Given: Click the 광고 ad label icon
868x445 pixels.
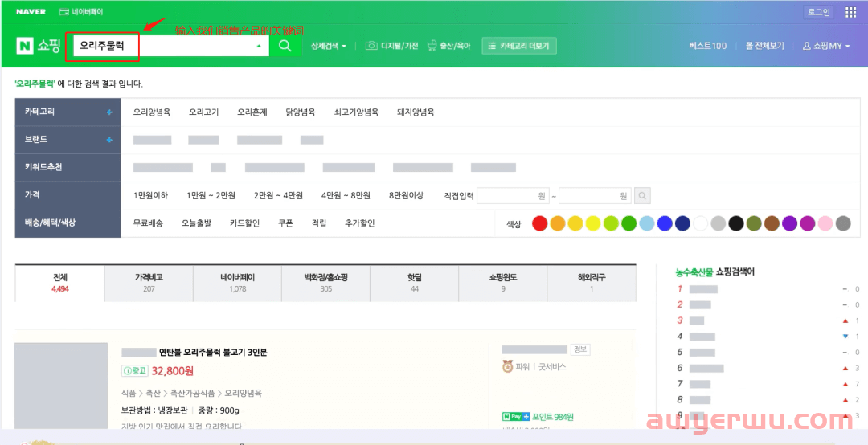Looking at the screenshot, I should (134, 371).
